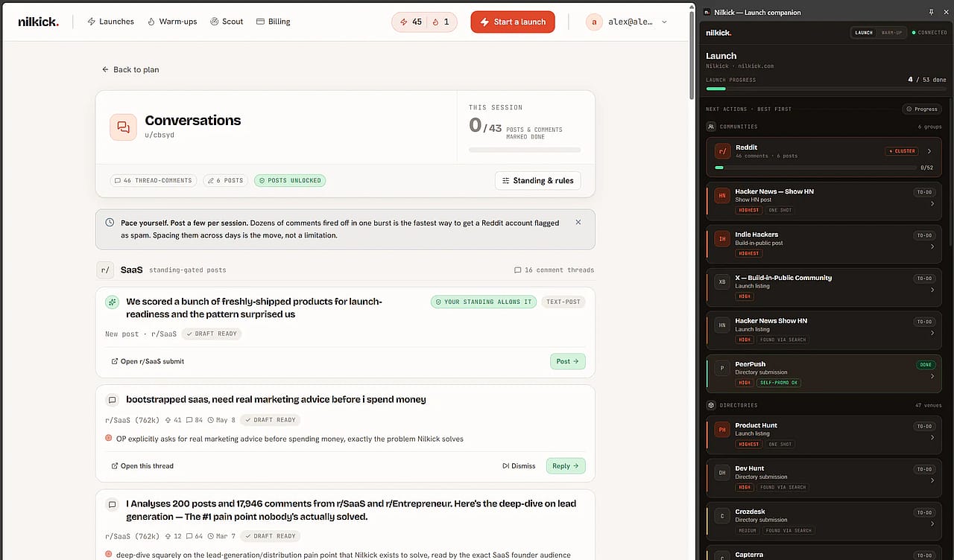Reply to bootstrapped saas thread
Screen dimensions: 954x560
pos(566,466)
